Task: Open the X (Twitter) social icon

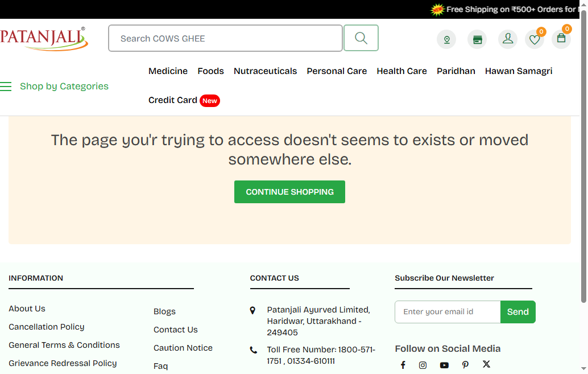Action: [486, 364]
